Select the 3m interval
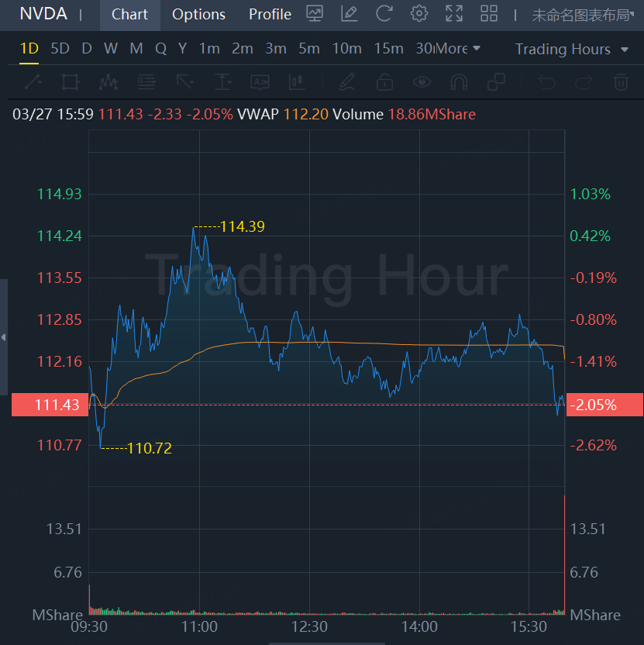644x645 pixels. (x=276, y=49)
